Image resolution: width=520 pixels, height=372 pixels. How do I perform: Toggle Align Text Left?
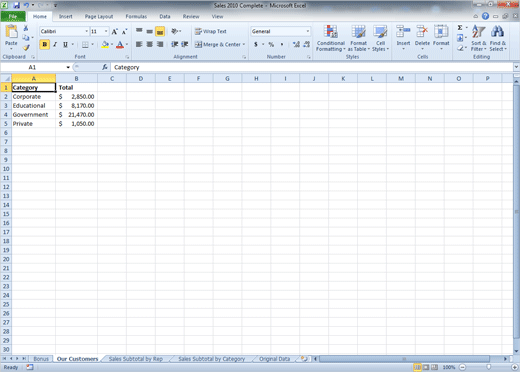click(x=139, y=44)
